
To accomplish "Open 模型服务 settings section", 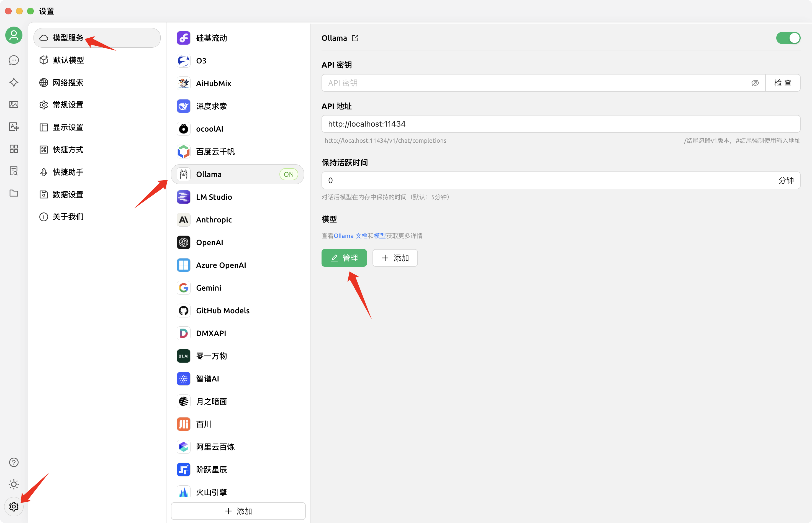I will point(97,38).
